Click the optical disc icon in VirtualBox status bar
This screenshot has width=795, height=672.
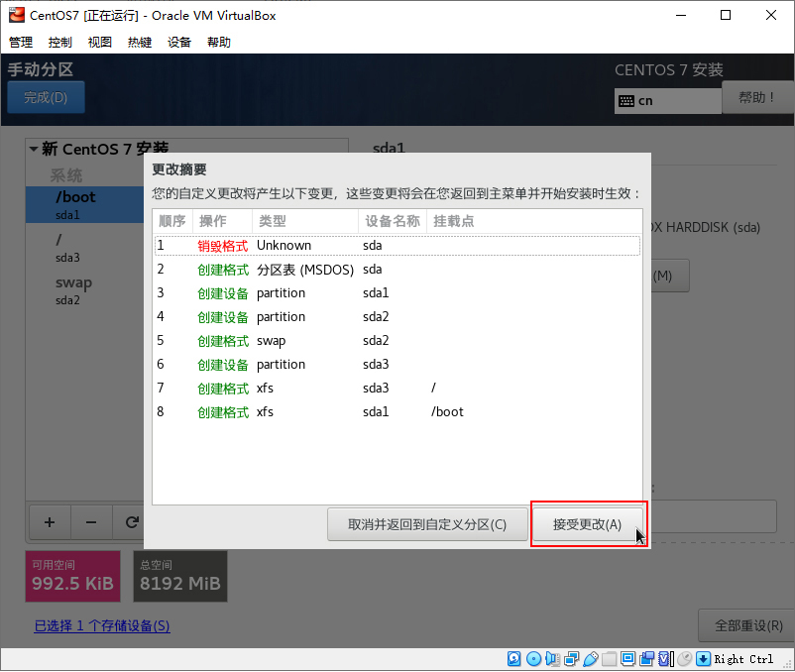[x=533, y=658]
